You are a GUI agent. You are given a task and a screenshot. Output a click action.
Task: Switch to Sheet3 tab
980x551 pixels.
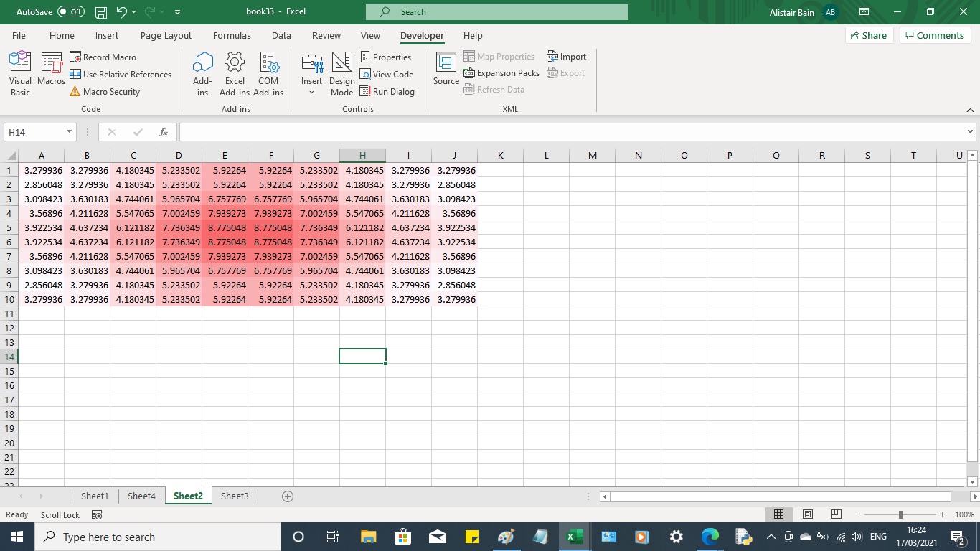[235, 496]
